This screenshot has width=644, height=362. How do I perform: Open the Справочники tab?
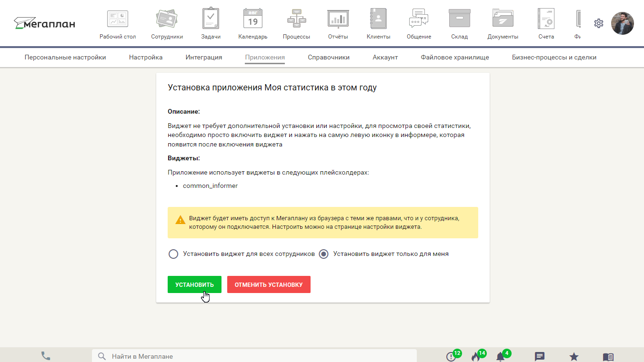coord(329,58)
